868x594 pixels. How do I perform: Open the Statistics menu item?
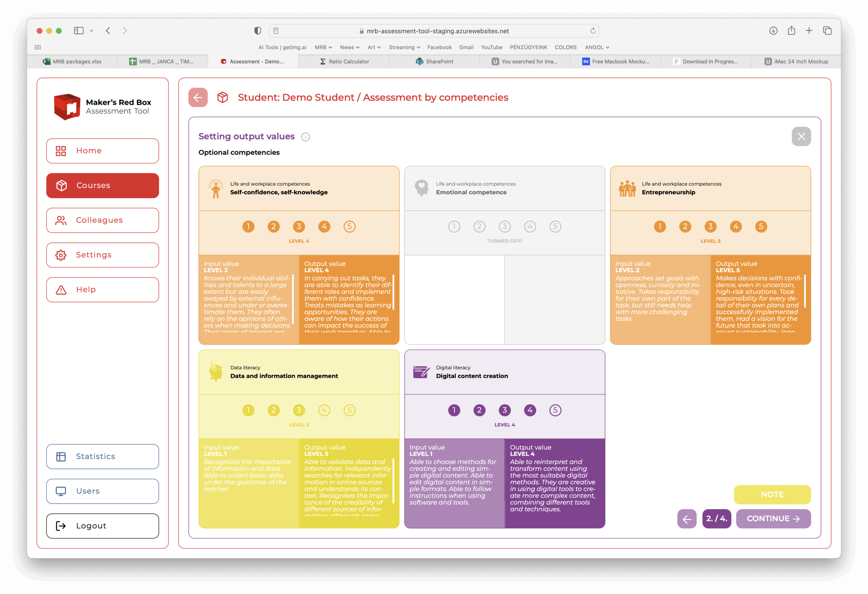click(x=102, y=456)
